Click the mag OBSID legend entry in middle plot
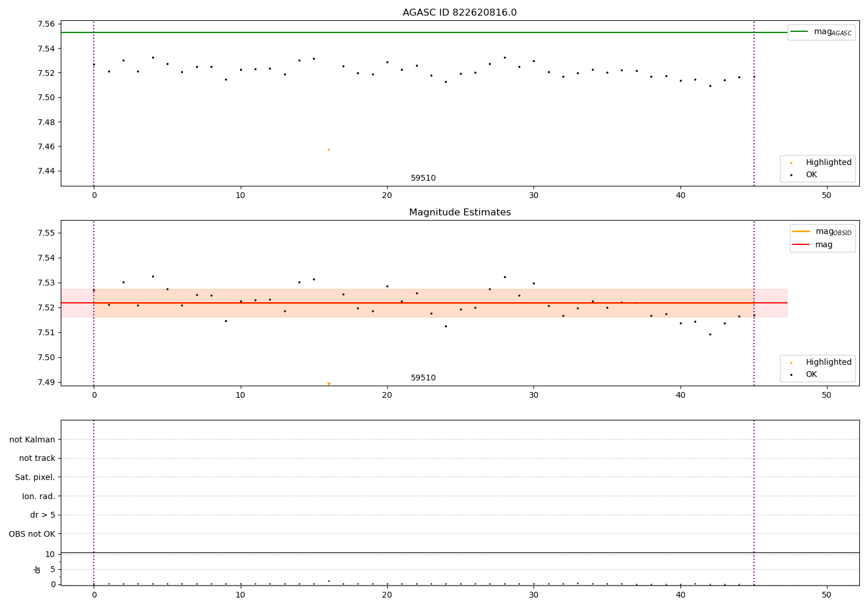 [x=822, y=232]
